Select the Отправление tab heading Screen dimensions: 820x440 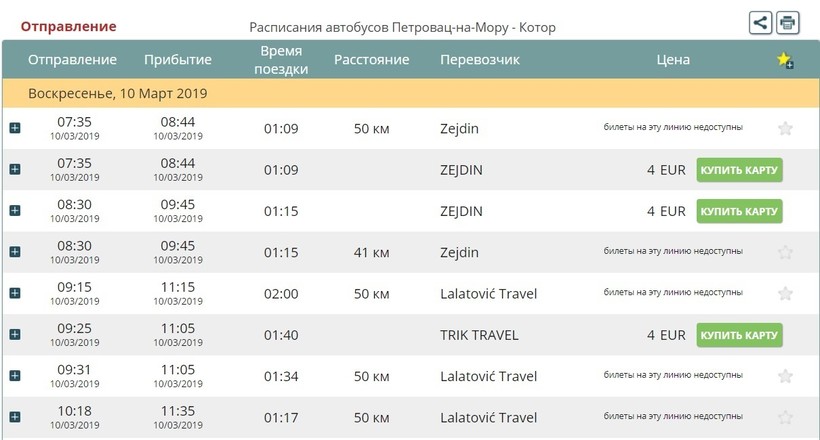[x=68, y=26]
